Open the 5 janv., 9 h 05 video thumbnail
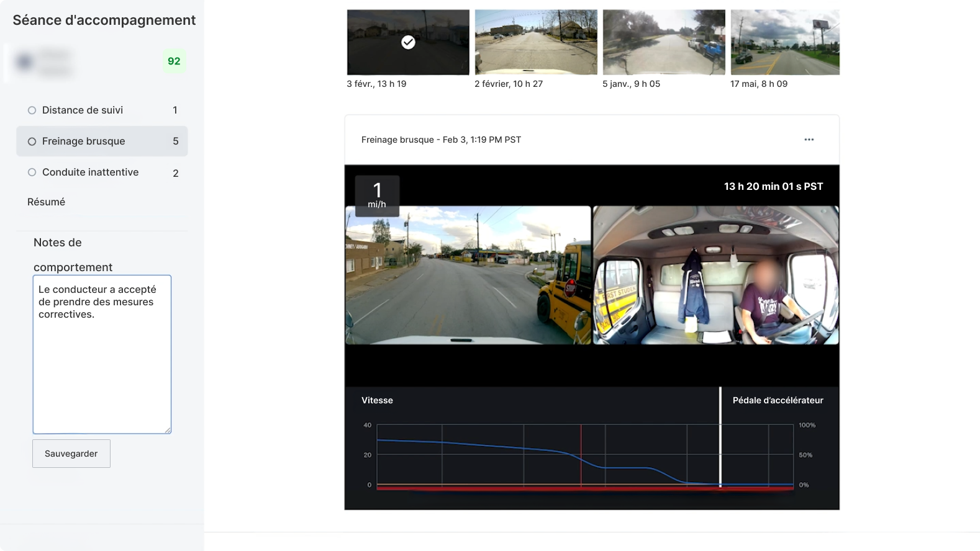This screenshot has width=980, height=551. point(664,42)
